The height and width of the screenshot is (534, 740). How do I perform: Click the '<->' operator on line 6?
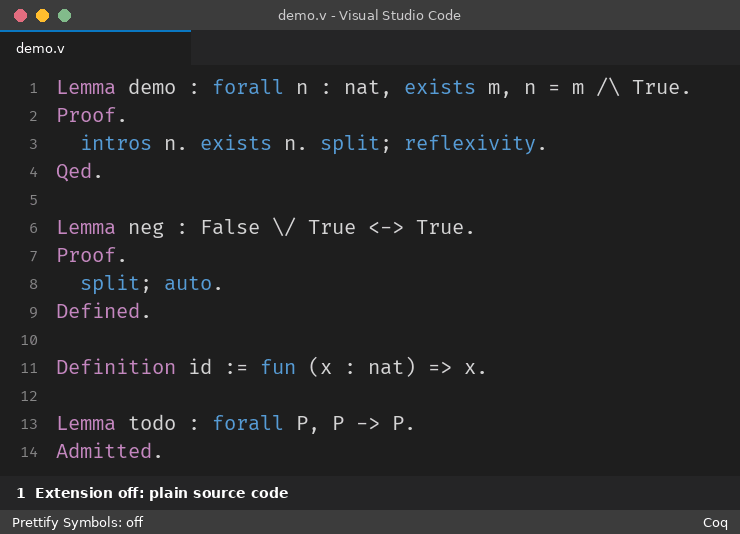click(386, 228)
